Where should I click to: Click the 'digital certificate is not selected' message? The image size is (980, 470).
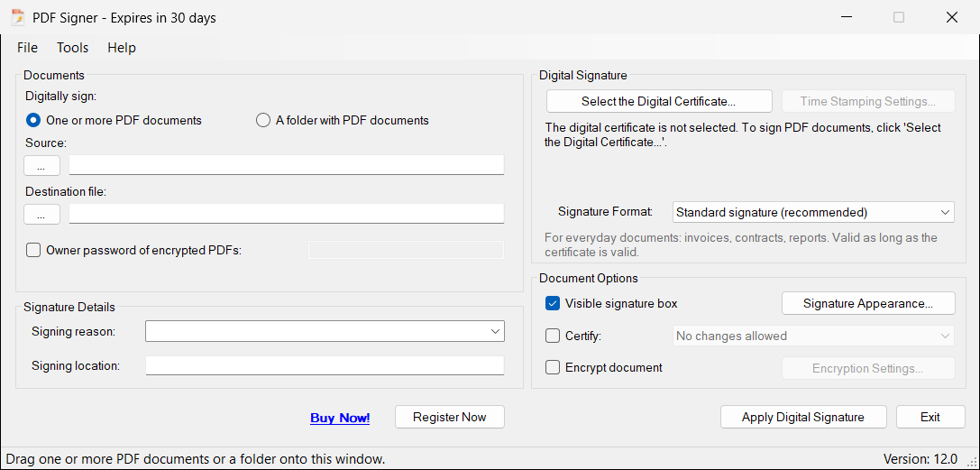coord(743,134)
